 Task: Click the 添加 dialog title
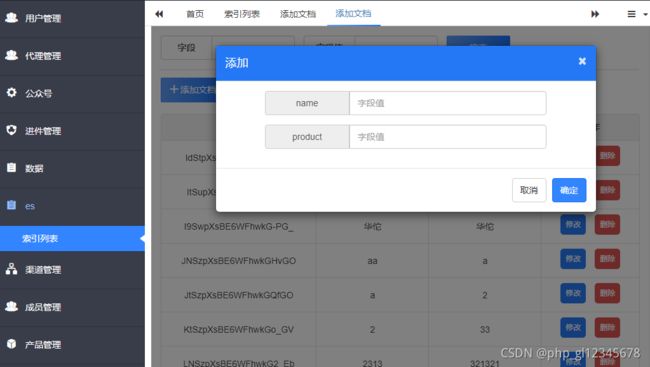click(237, 63)
